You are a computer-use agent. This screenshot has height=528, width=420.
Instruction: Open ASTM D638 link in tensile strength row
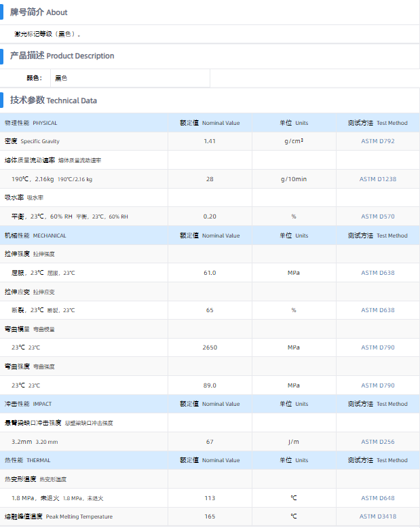click(377, 273)
